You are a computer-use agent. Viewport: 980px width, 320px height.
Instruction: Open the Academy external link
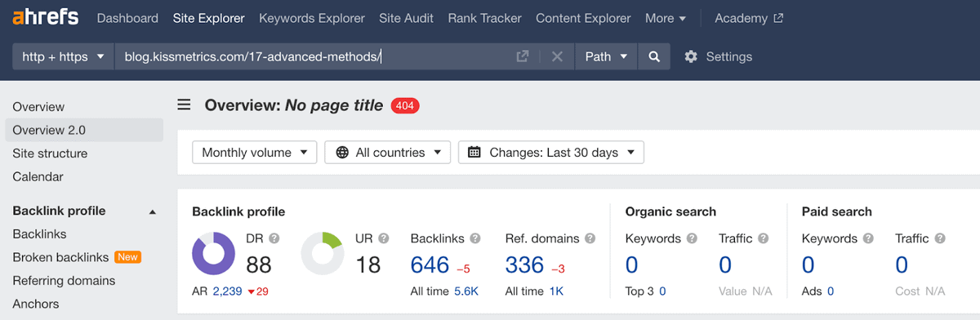click(x=749, y=18)
